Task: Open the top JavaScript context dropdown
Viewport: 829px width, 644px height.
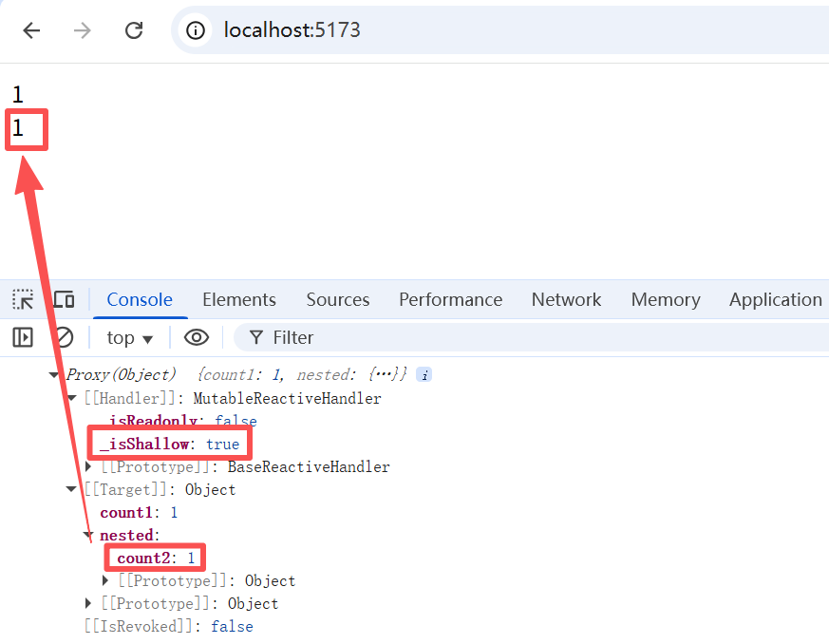Action: pyautogui.click(x=129, y=338)
